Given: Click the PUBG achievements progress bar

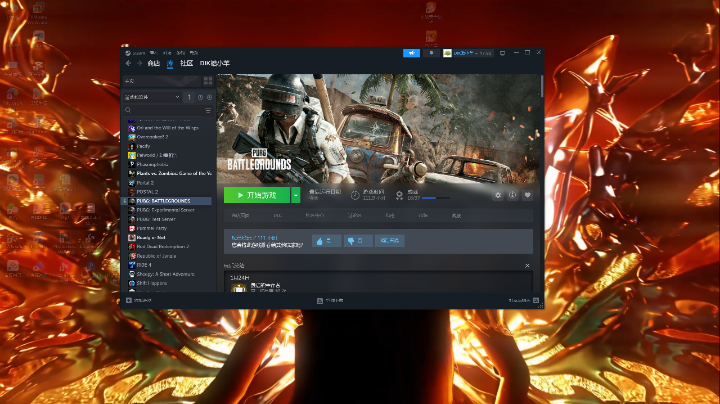Looking at the screenshot, I should point(436,198).
